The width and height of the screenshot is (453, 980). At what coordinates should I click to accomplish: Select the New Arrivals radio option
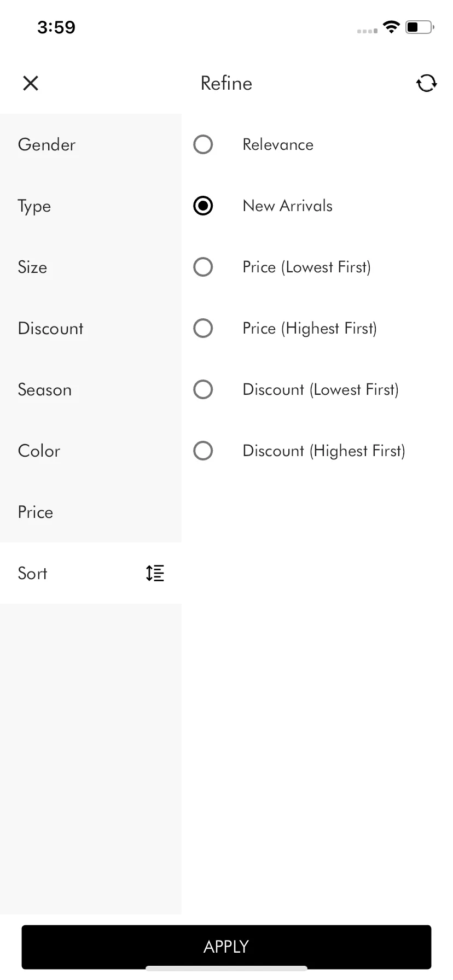click(203, 206)
